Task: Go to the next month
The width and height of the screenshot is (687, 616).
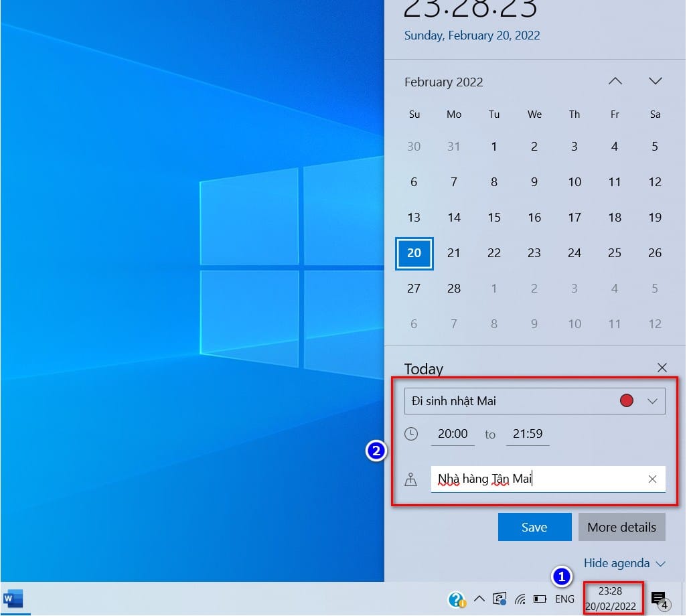Action: click(x=655, y=81)
